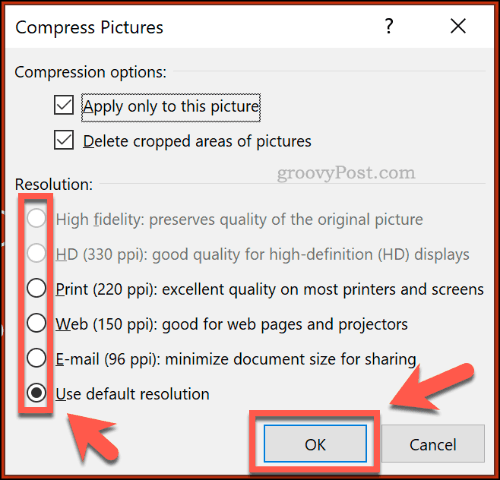Image resolution: width=500 pixels, height=480 pixels.
Task: Click the 'minimize document size for sharing' text
Action: [291, 360]
